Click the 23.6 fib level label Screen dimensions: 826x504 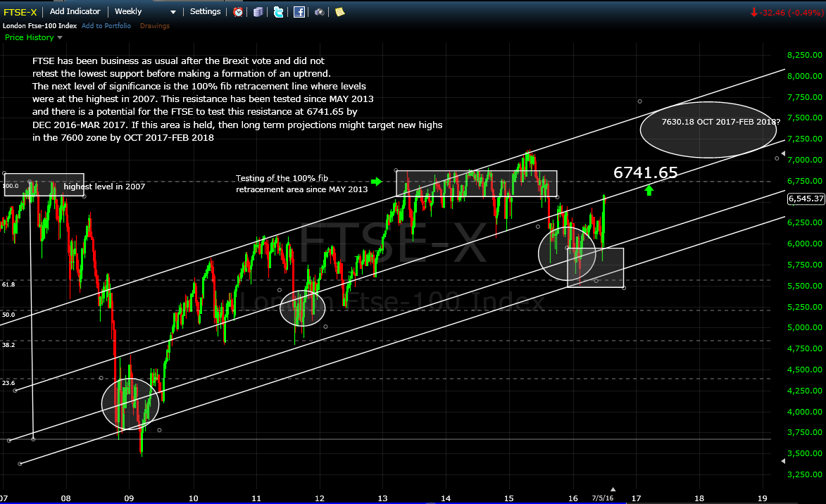point(8,383)
